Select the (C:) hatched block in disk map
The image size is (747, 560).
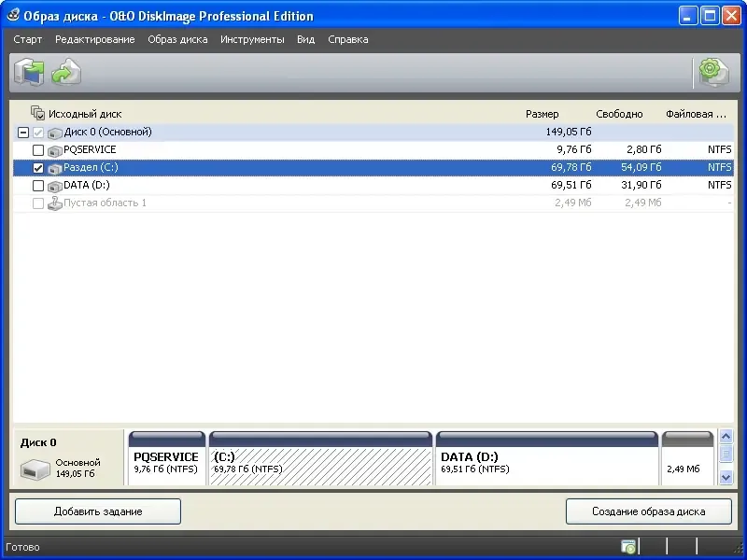coord(320,458)
